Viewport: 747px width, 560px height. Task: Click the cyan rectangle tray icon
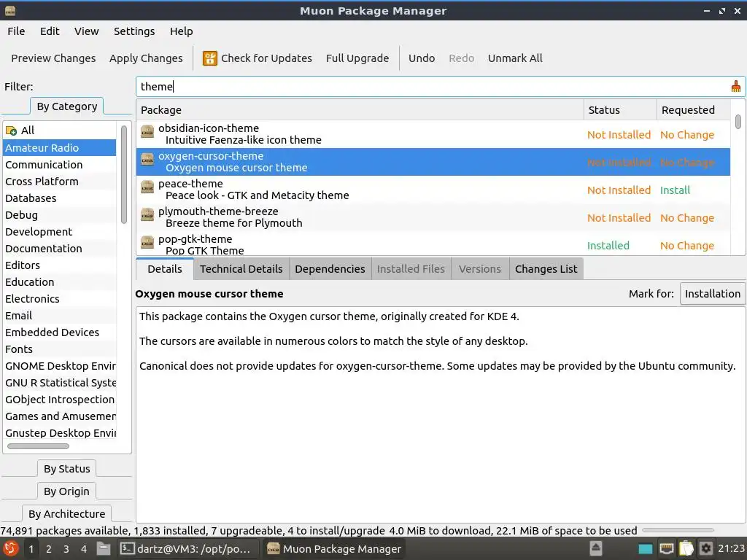pyautogui.click(x=646, y=549)
